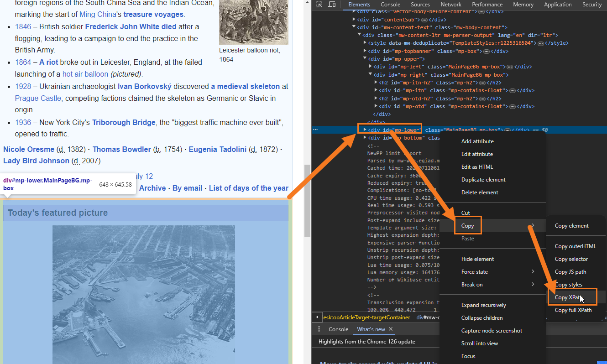Click ellipsis badge inside contentSub element

[x=424, y=20]
